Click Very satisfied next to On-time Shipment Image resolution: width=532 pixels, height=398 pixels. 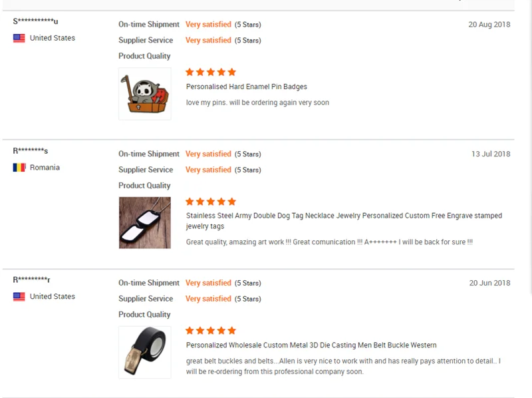click(208, 24)
